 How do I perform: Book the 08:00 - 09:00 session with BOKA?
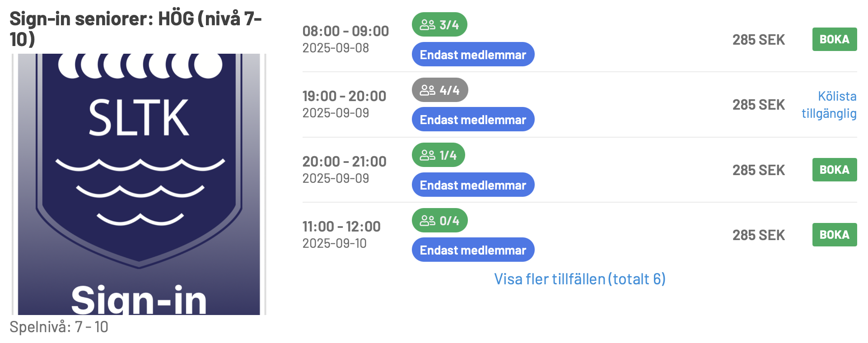tap(834, 39)
